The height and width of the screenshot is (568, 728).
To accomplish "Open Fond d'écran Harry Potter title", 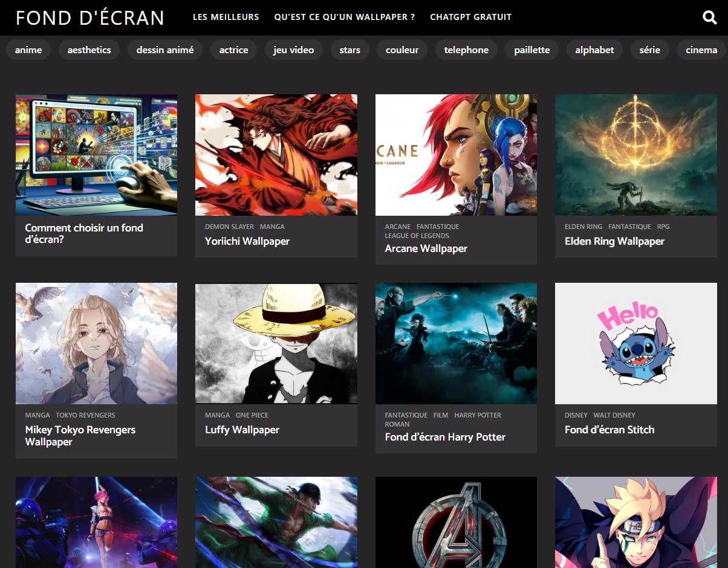I will [445, 437].
